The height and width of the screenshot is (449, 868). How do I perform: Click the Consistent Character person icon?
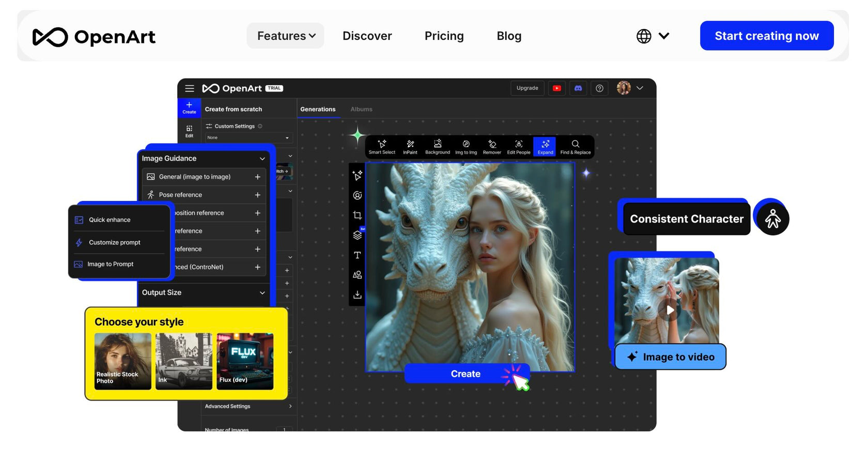point(772,219)
